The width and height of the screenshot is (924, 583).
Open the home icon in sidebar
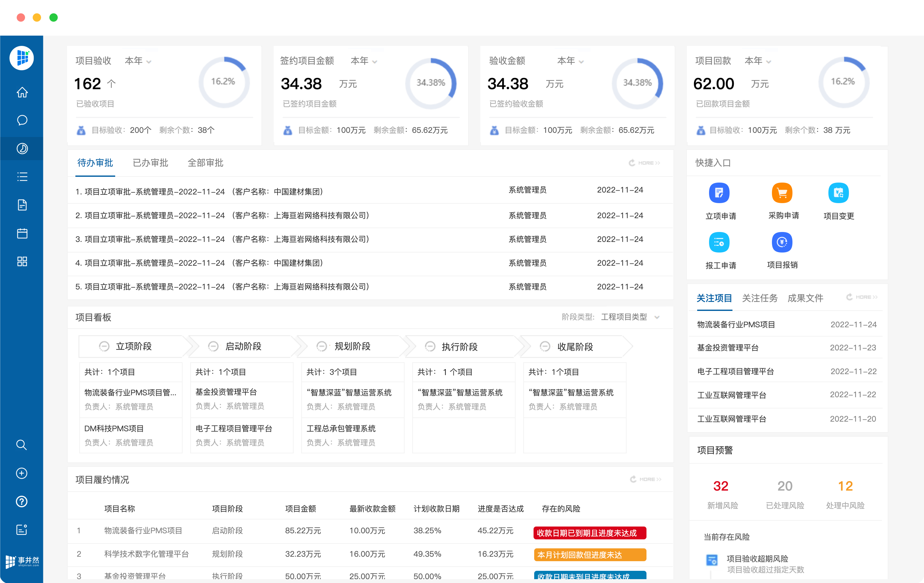click(x=22, y=92)
